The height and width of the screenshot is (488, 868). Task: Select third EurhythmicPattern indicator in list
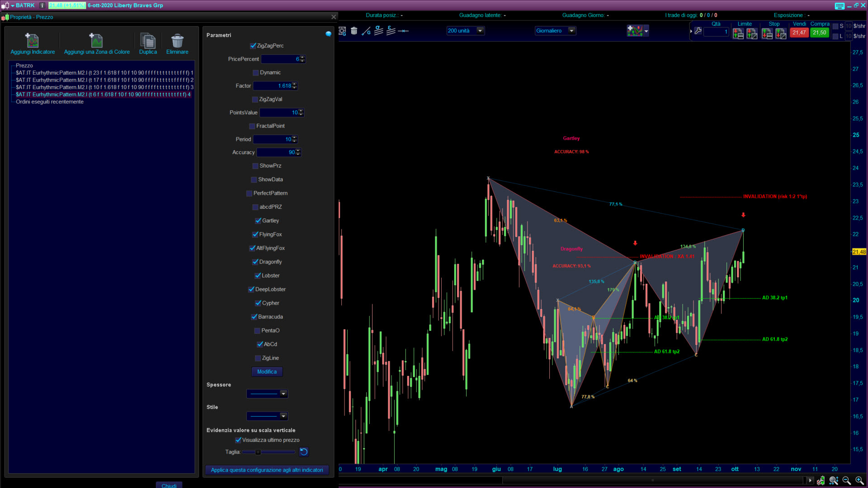[x=104, y=87]
